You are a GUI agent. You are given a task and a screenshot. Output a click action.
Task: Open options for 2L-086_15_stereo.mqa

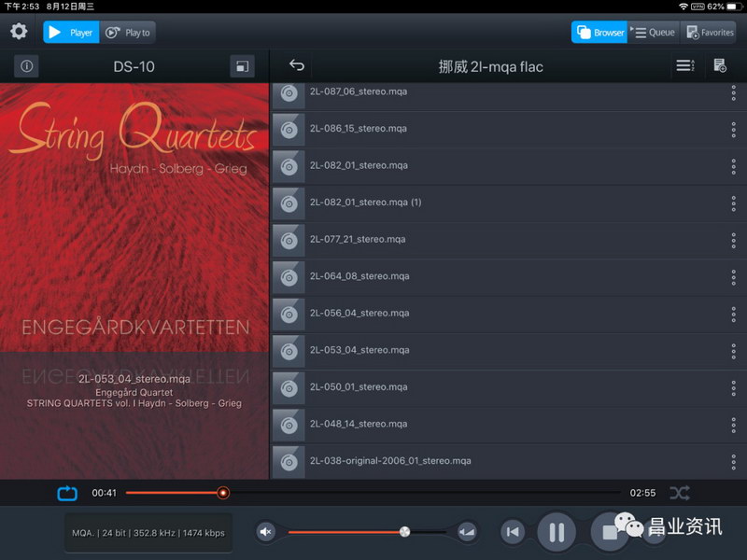tap(734, 130)
